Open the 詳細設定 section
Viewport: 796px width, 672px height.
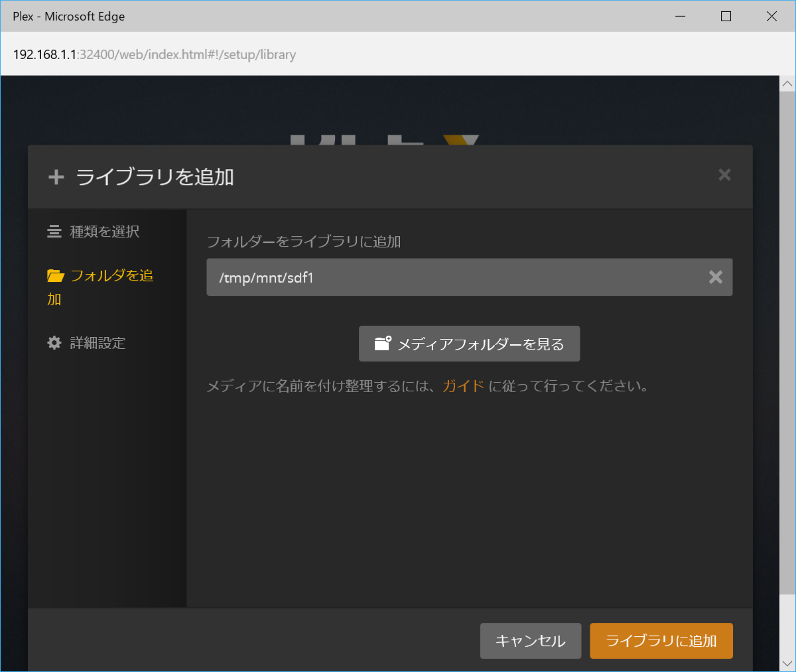click(98, 343)
